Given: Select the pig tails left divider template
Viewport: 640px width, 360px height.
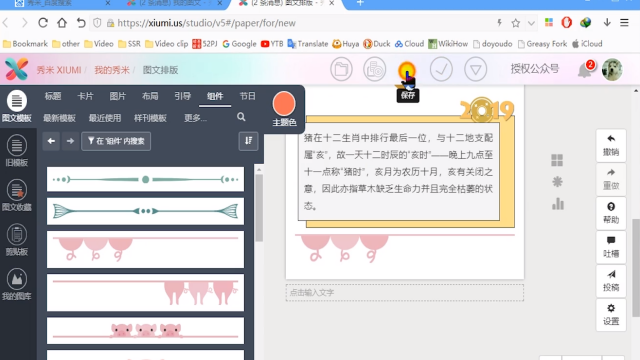Looking at the screenshot, I should click(x=145, y=249).
